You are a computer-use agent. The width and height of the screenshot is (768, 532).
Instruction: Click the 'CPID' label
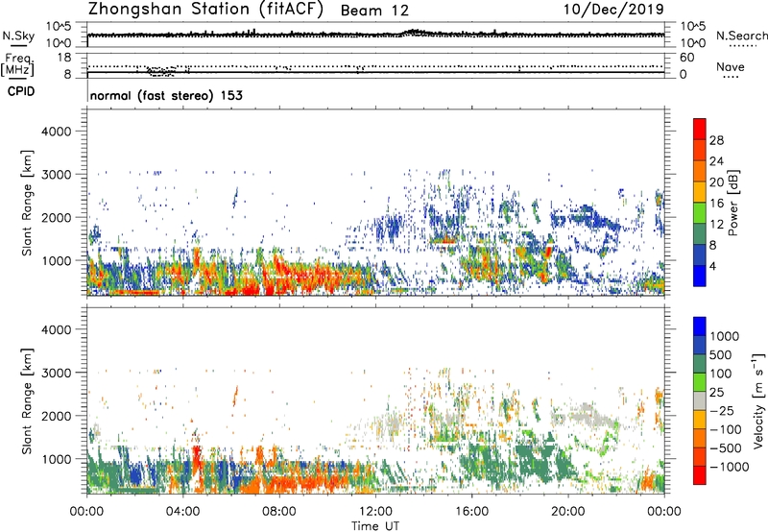point(21,91)
